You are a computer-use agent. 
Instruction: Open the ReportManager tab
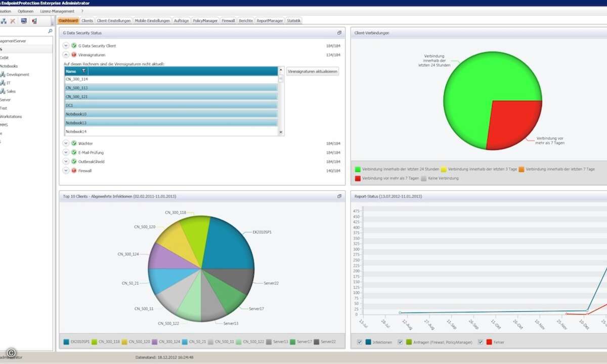(270, 21)
